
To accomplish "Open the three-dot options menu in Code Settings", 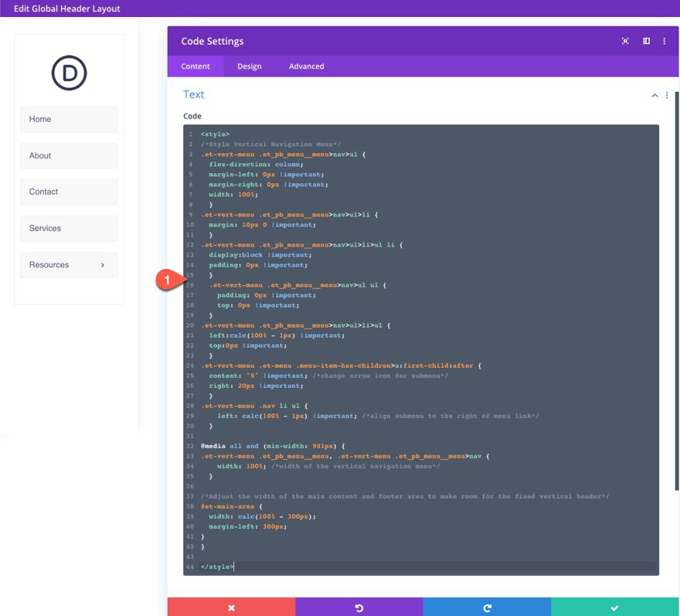I will coord(665,41).
